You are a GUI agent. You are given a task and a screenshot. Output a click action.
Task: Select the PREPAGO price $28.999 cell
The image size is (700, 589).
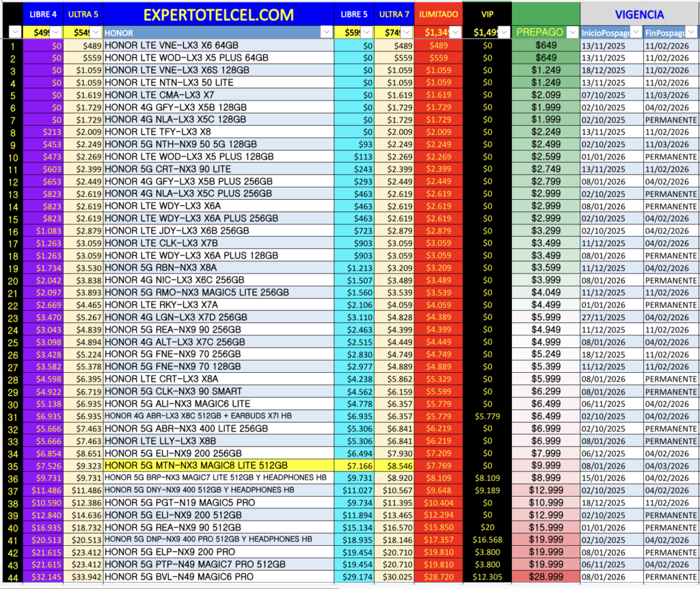pyautogui.click(x=546, y=577)
